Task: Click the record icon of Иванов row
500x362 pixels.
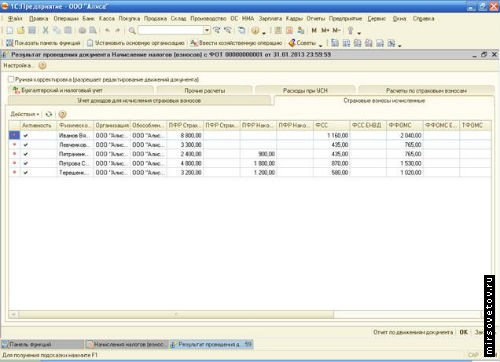Action: (14, 135)
